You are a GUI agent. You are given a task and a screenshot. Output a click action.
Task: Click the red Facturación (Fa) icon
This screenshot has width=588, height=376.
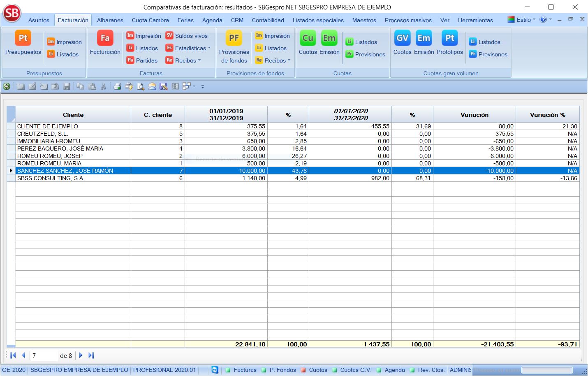click(x=105, y=39)
